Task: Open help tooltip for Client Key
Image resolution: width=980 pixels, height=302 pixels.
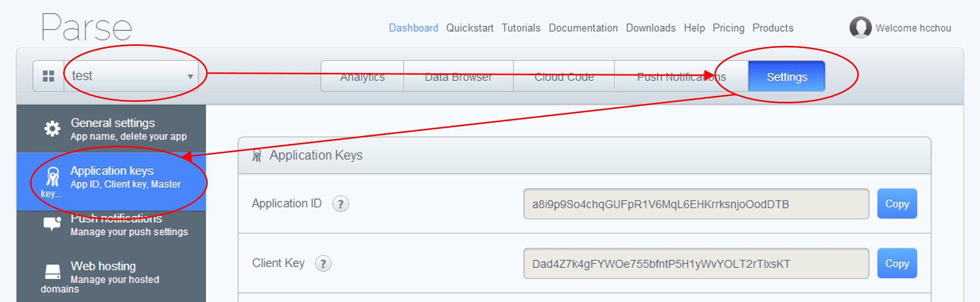Action: (323, 264)
